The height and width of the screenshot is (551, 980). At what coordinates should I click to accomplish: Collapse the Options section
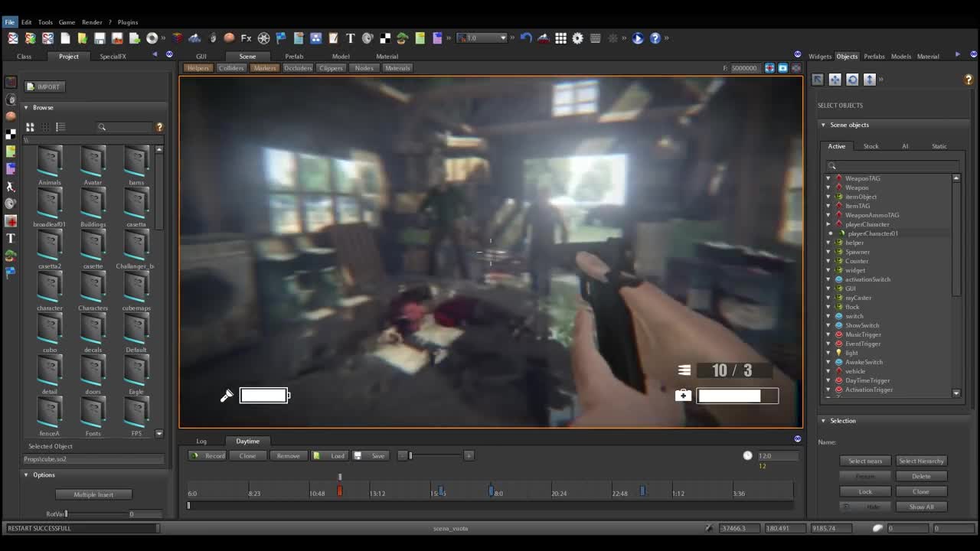coord(26,475)
